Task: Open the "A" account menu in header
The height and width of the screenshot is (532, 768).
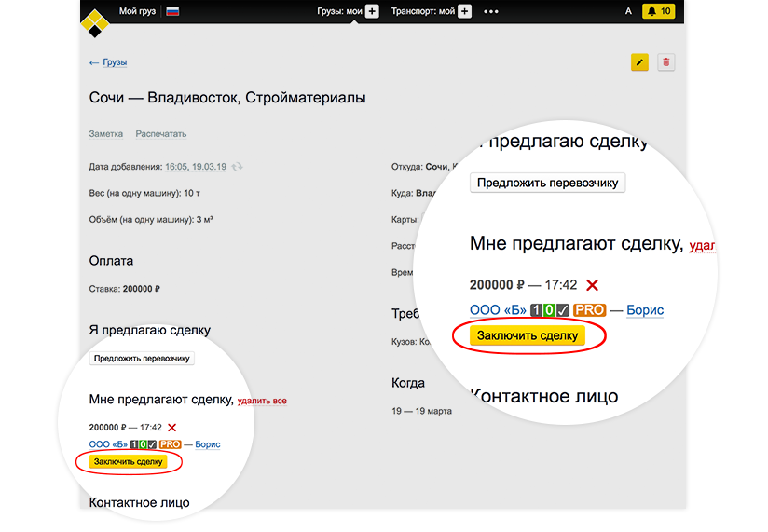Action: (628, 11)
